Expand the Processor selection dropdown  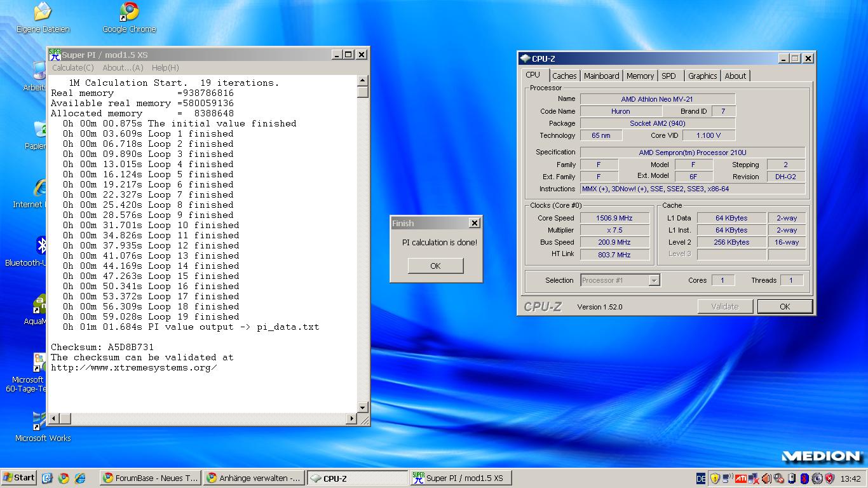[x=654, y=280]
